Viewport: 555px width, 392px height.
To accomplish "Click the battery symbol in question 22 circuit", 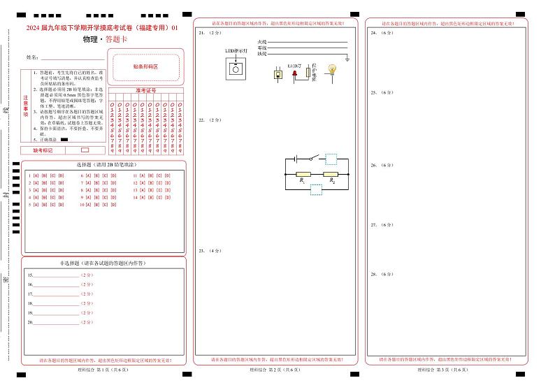I will (296, 159).
